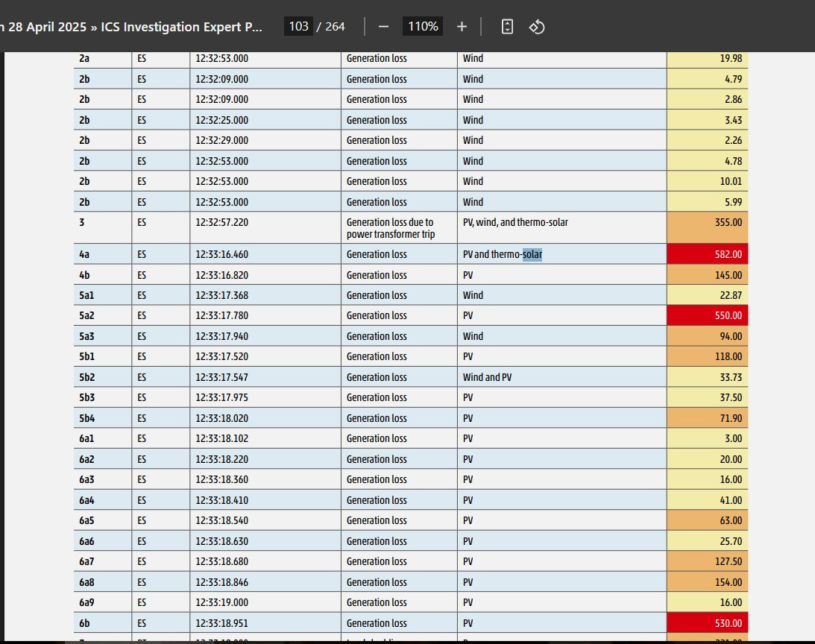Image resolution: width=815 pixels, height=644 pixels.
Task: Click timestamp 12:33:16.460 in row 4a
Action: [222, 254]
